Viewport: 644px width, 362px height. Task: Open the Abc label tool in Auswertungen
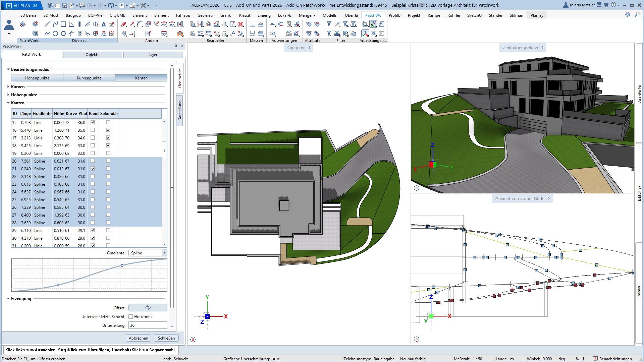pyautogui.click(x=273, y=24)
